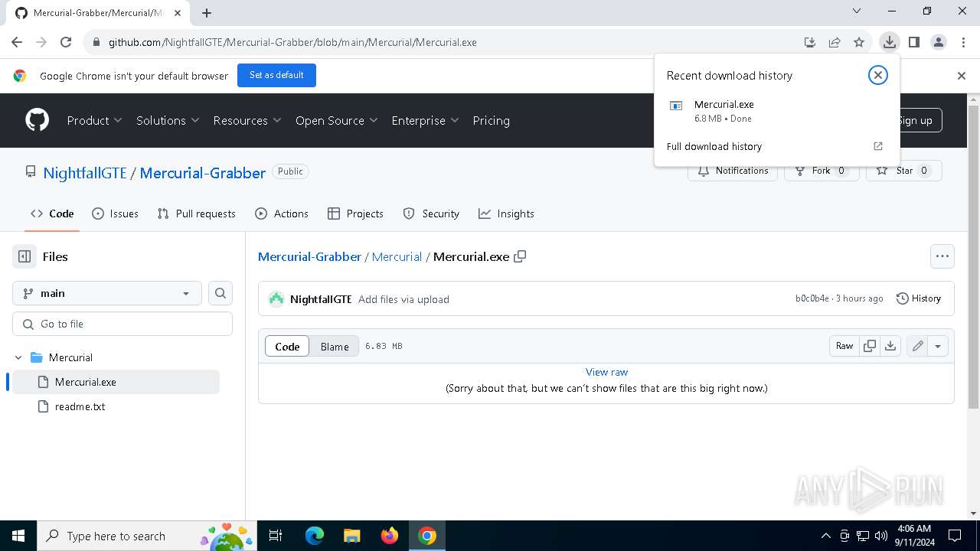Open File Explorer from taskbar
The height and width of the screenshot is (551, 980).
click(351, 536)
